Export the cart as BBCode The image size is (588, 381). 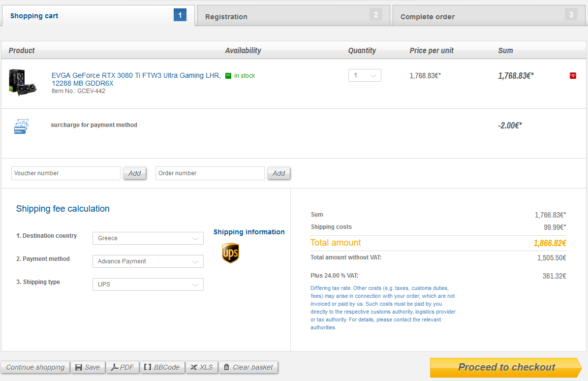coord(162,367)
